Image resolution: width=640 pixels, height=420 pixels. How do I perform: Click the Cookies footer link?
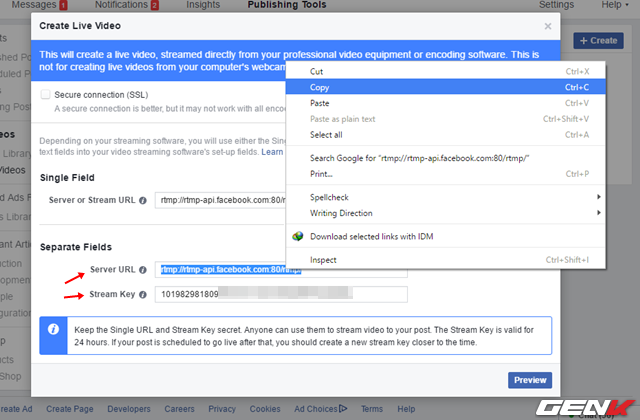[265, 409]
